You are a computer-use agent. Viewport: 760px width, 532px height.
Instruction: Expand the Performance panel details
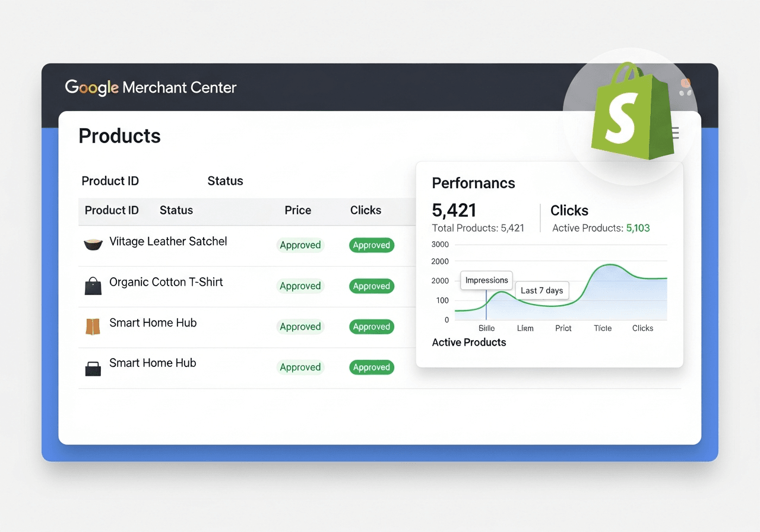tap(473, 183)
